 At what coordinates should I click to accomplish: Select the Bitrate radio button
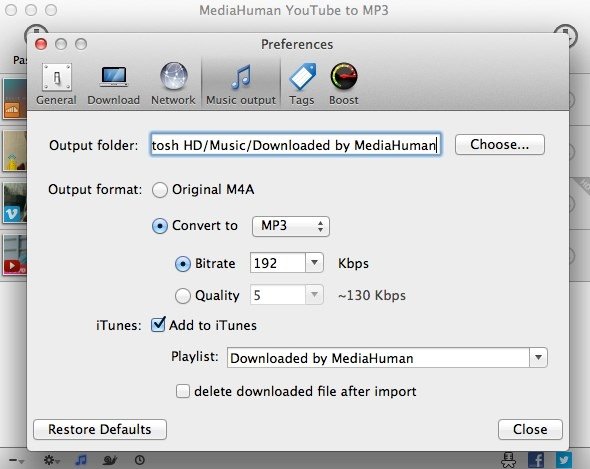point(183,264)
